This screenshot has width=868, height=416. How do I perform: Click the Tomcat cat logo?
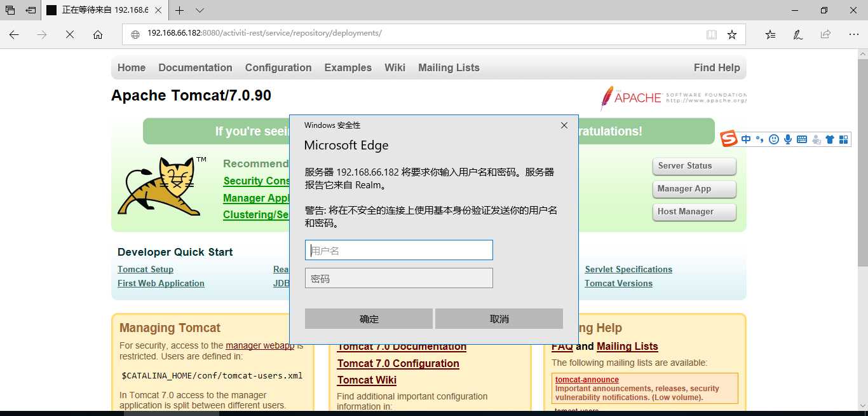(162, 186)
